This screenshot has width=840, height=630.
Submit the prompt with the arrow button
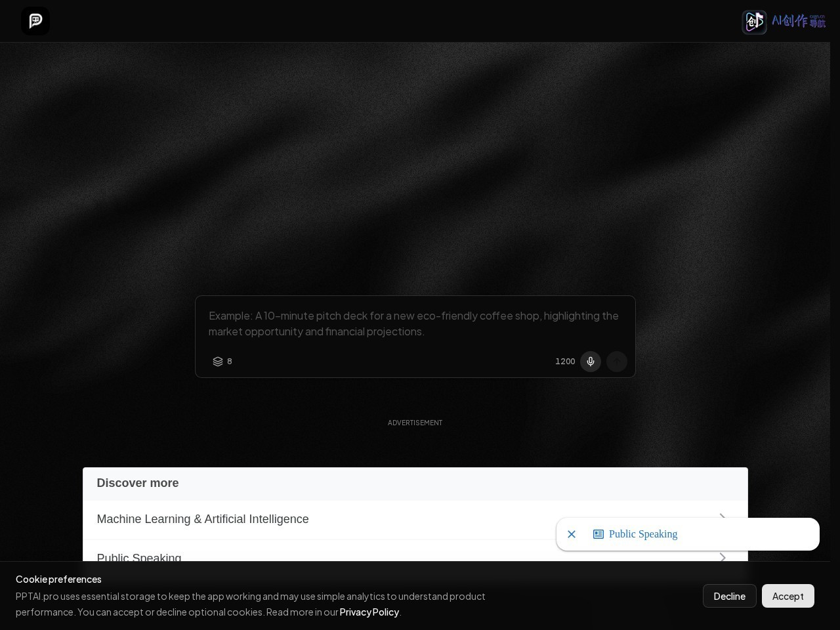617,362
